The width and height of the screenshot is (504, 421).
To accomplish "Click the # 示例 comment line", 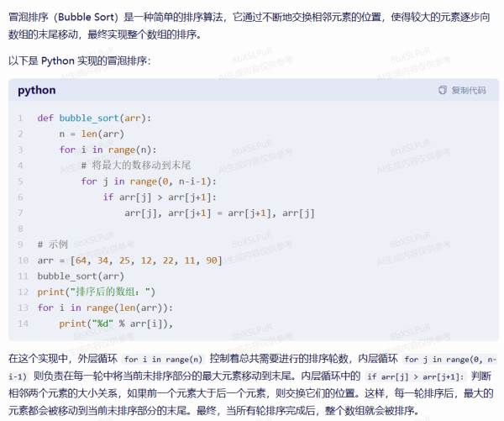I will (x=52, y=245).
